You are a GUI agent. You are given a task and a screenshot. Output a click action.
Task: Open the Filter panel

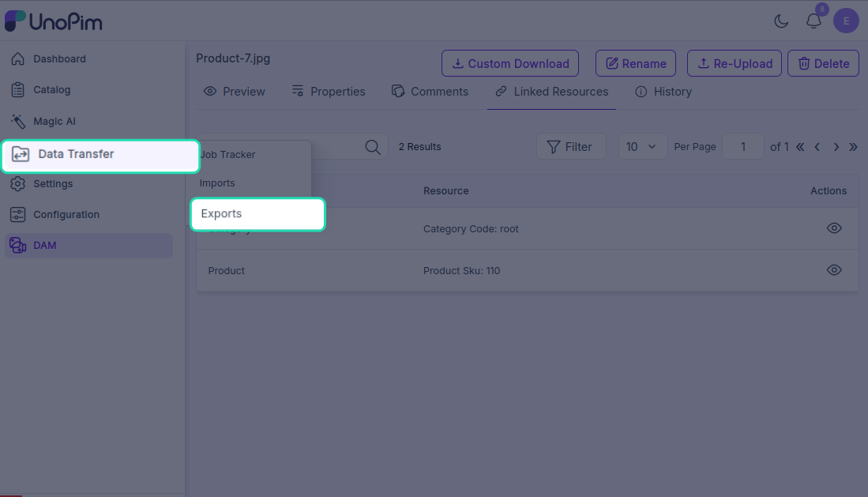pos(570,147)
